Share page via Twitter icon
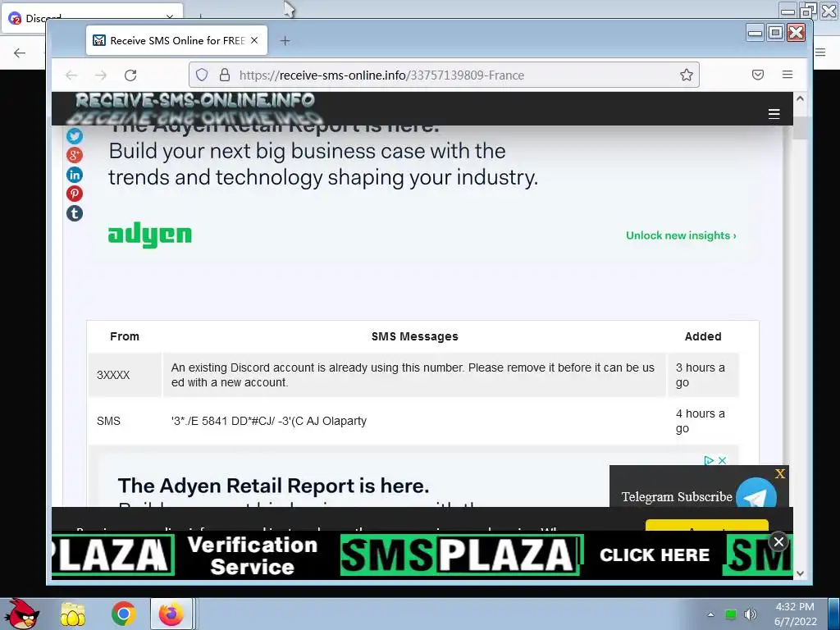The height and width of the screenshot is (630, 840). coord(75,136)
